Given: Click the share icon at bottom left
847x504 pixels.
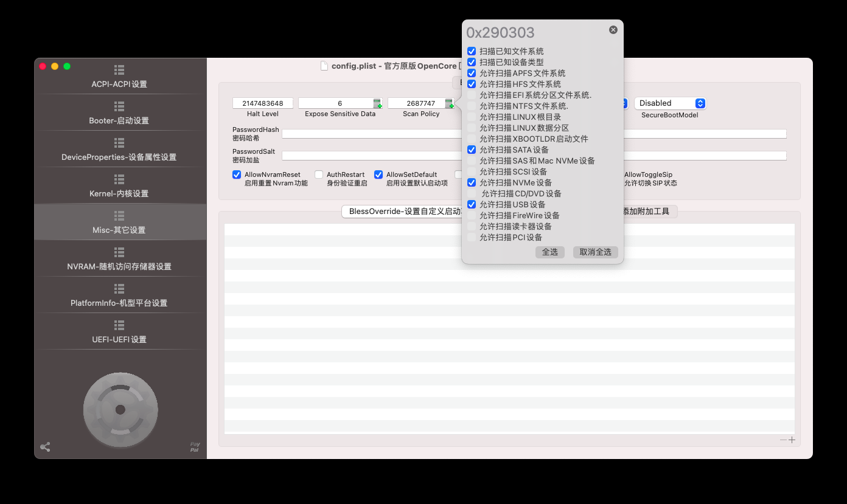Looking at the screenshot, I should [x=45, y=446].
